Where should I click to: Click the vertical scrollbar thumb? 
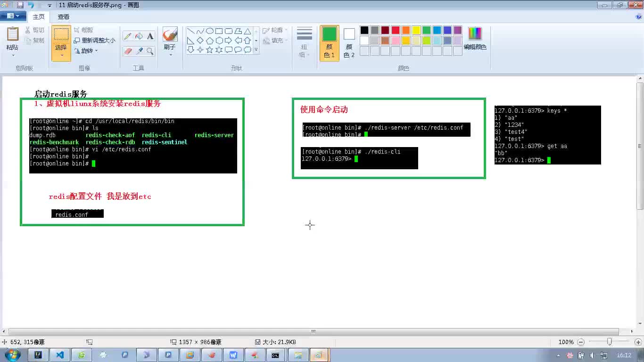click(x=640, y=146)
